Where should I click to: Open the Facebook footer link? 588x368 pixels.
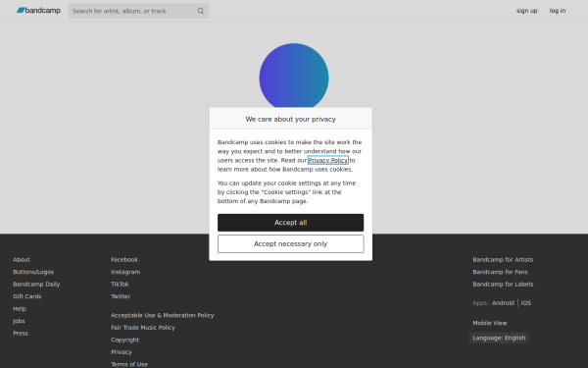[124, 260]
